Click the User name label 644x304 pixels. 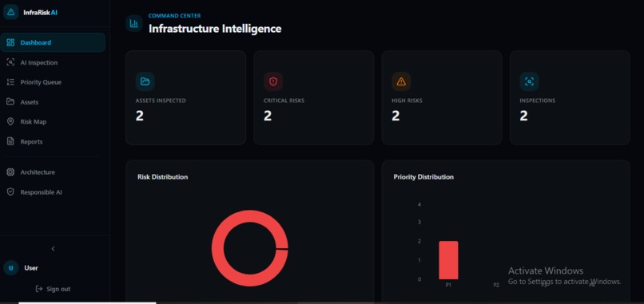(x=31, y=268)
